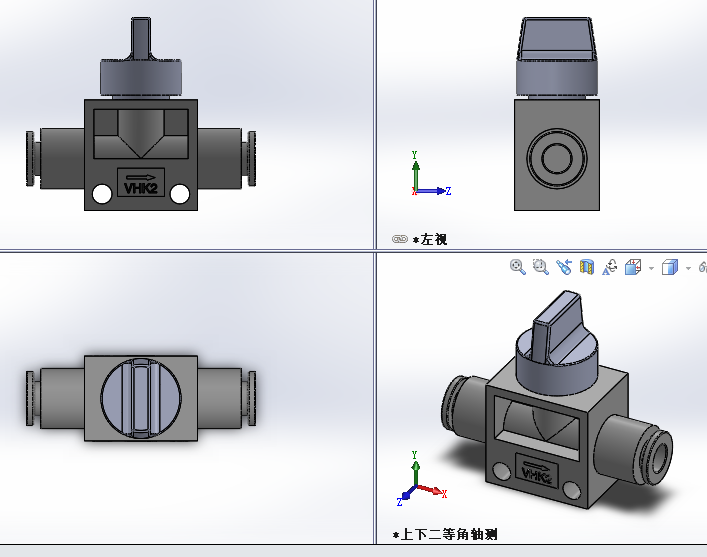Viewport: 707px width, 557px height.
Task: Click the *上下二等角轴测 view label
Action: pos(445,535)
